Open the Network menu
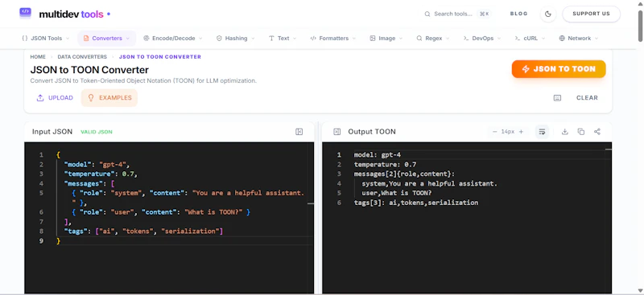Viewport: 644px width, 295px height. coord(579,38)
